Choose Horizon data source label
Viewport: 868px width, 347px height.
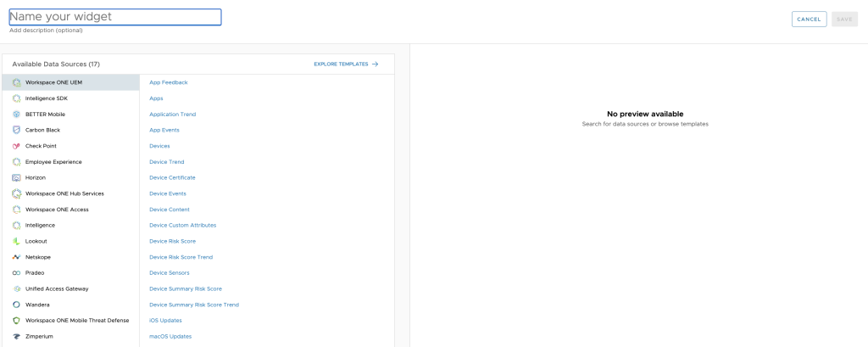coord(36,178)
